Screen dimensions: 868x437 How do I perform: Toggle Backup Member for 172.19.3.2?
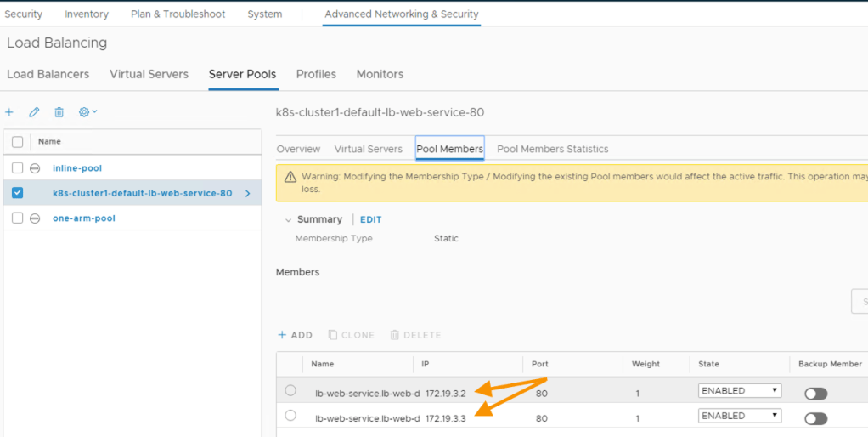pyautogui.click(x=815, y=394)
